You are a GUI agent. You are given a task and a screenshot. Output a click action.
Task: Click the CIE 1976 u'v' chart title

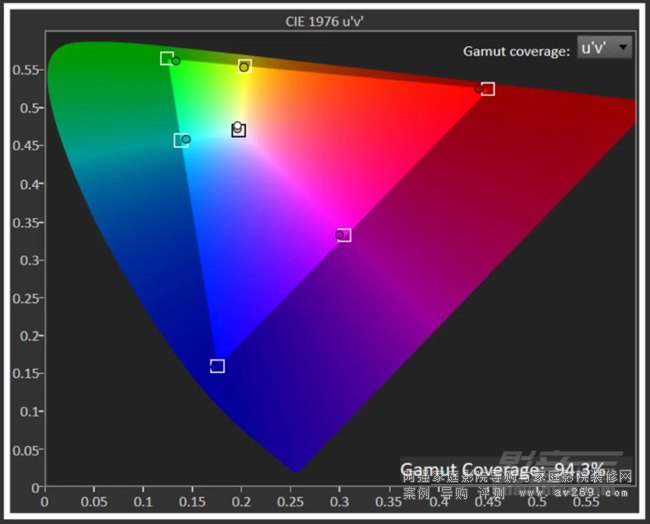pos(325,20)
